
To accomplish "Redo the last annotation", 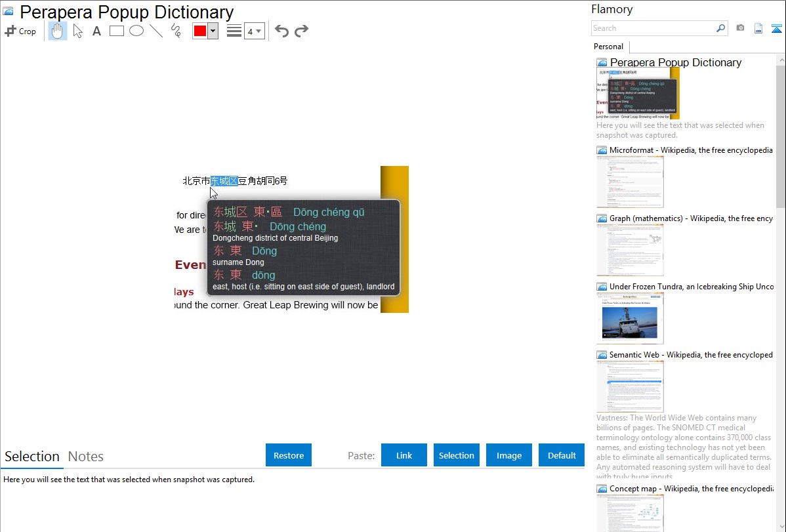I will click(x=301, y=31).
